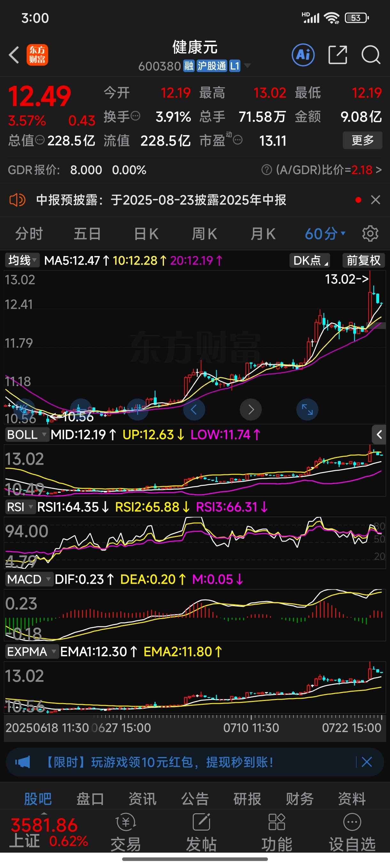Open the RSI indicator dropdown

20,507
